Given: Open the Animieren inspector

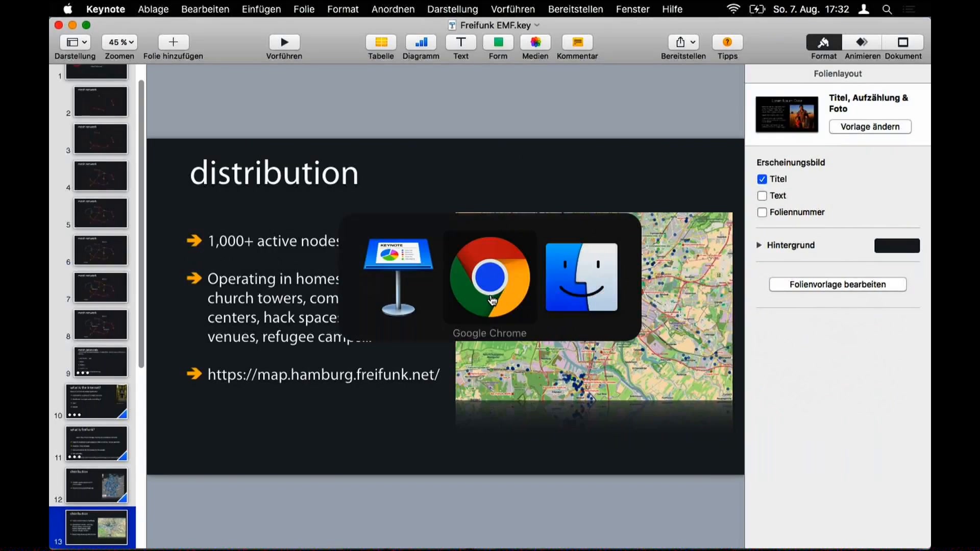Looking at the screenshot, I should (862, 42).
